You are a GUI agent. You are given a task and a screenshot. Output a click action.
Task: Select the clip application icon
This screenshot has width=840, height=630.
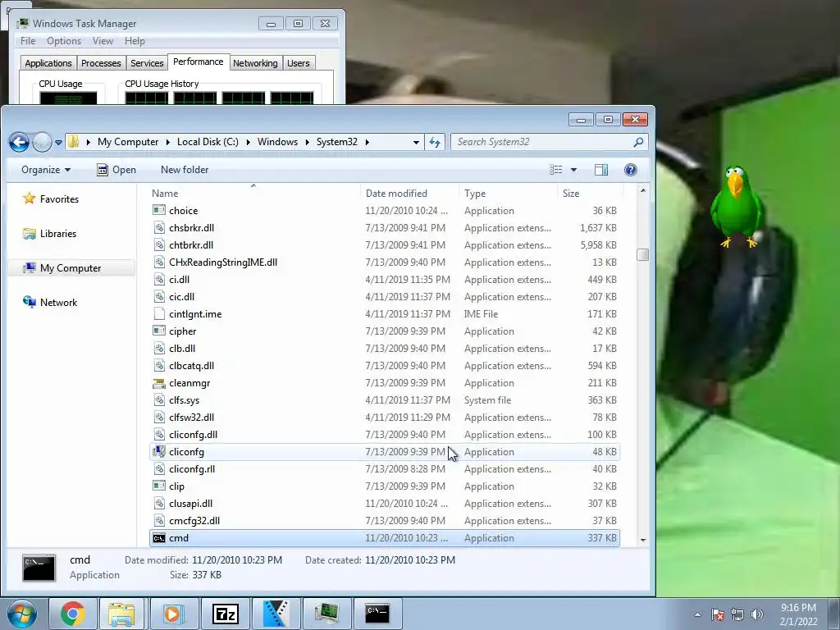click(159, 486)
